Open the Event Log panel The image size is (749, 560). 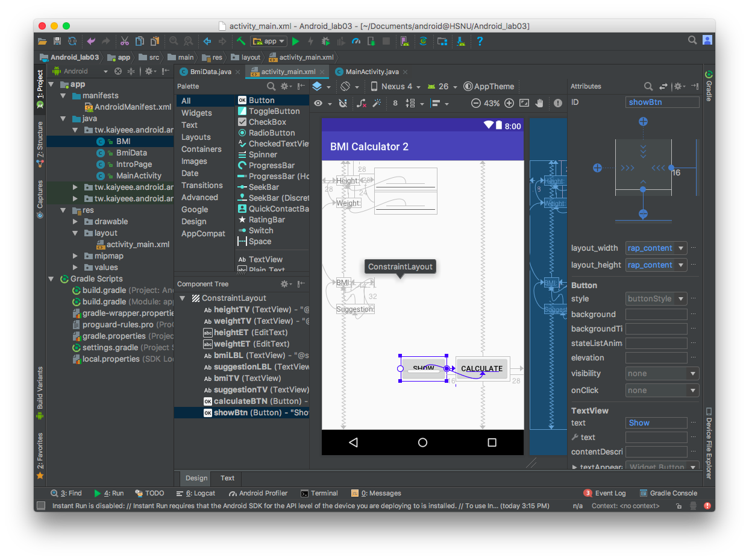[605, 493]
